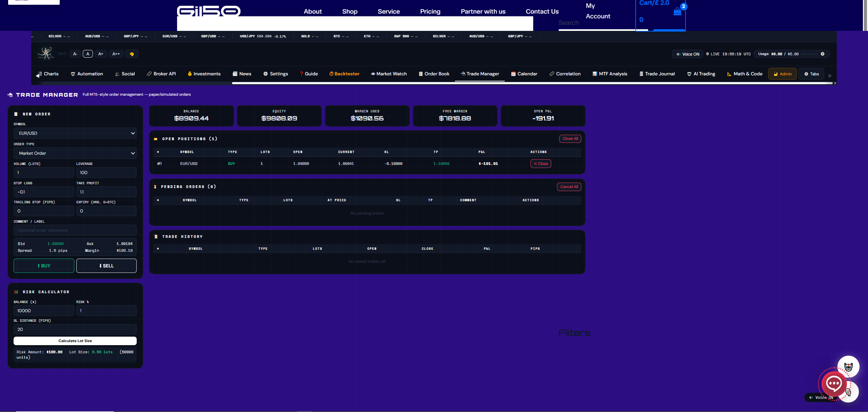Viewport: 868px width, 412px height.
Task: Open the Trade Journal tab
Action: tap(657, 74)
